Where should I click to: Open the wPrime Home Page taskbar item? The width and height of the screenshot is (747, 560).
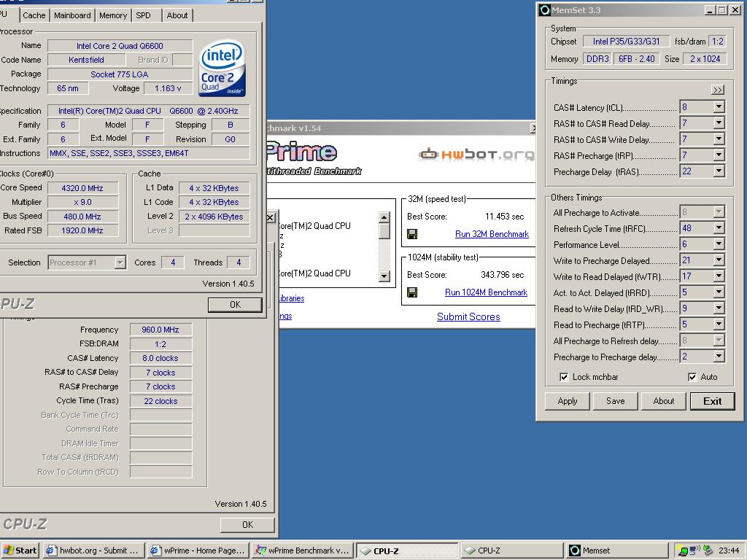[x=198, y=551]
